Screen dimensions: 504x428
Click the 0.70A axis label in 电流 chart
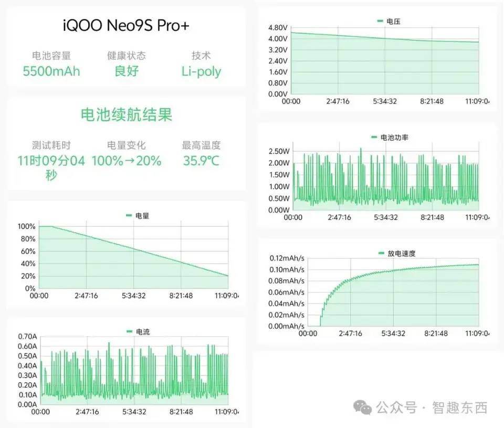click(27, 337)
